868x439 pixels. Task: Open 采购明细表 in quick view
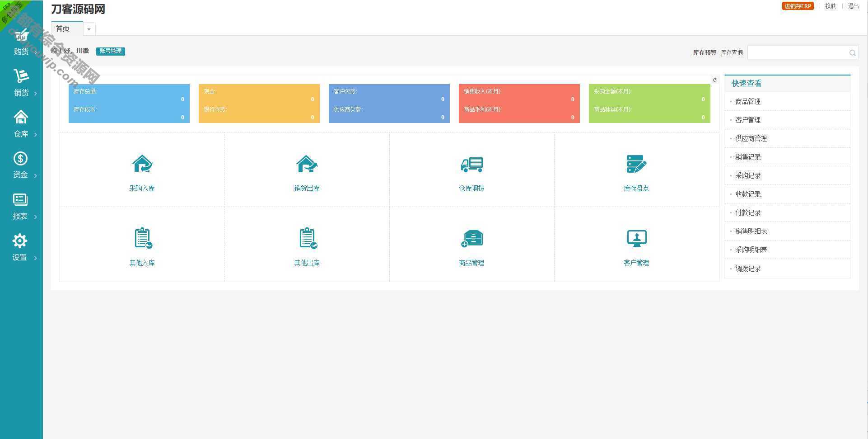(x=788, y=250)
